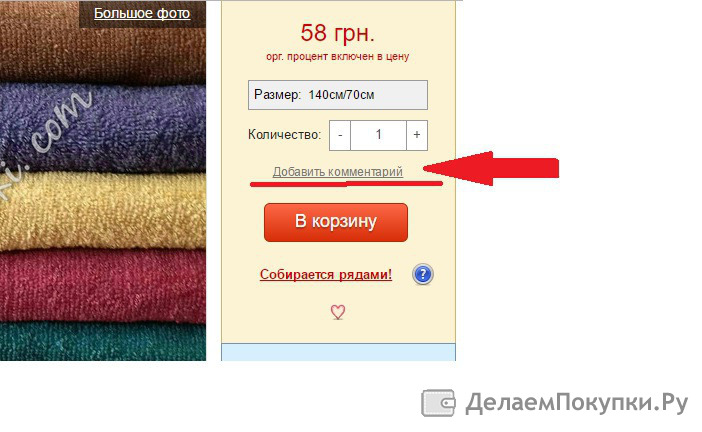Click the ДелаемПокупки.Ру site name text

coord(577,403)
